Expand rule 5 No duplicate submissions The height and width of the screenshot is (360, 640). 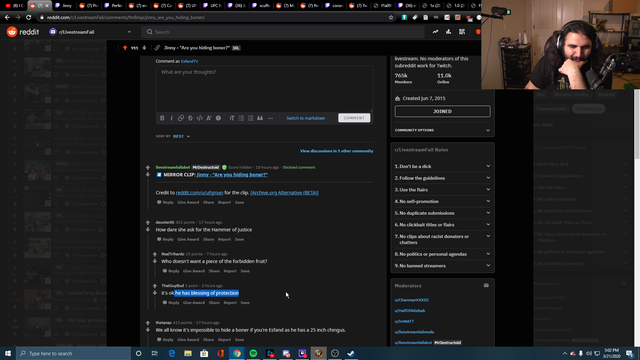tap(442, 213)
